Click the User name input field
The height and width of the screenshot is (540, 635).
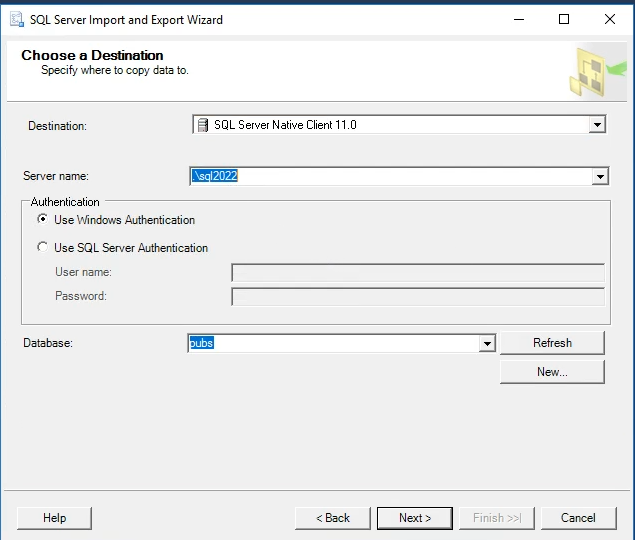(x=418, y=273)
